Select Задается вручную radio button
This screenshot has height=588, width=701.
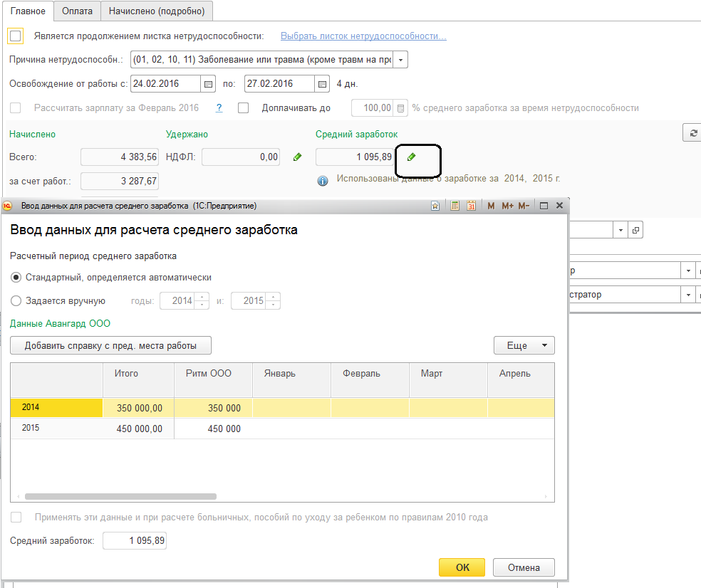16,301
